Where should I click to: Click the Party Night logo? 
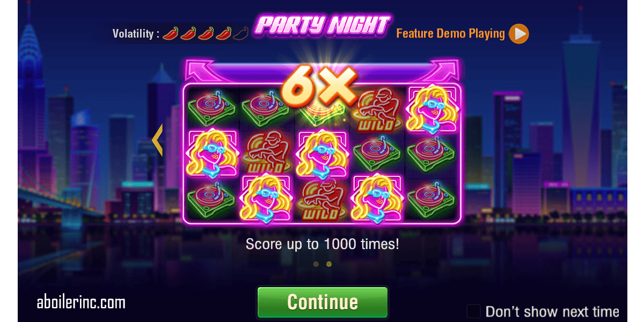click(x=323, y=25)
